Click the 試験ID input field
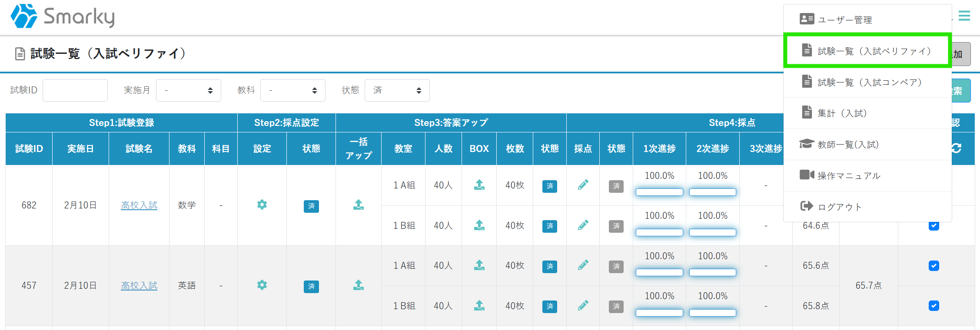The width and height of the screenshot is (980, 330). point(75,90)
